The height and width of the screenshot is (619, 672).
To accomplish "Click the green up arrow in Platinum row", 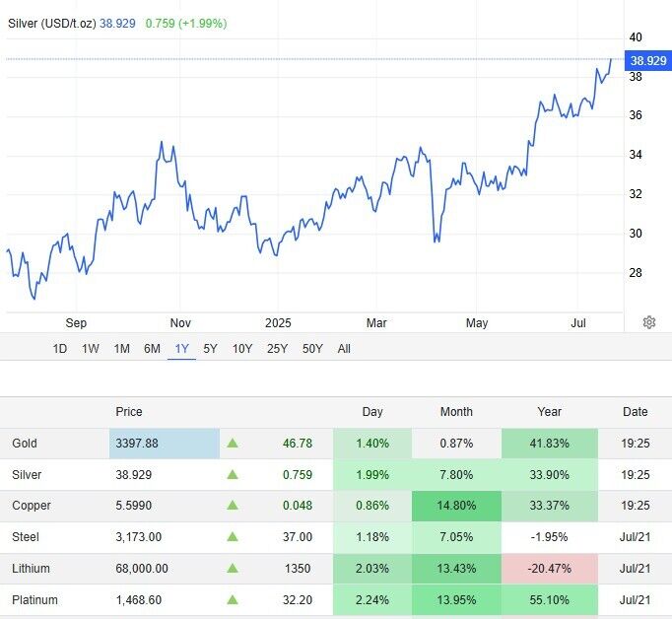I will pos(233,599).
